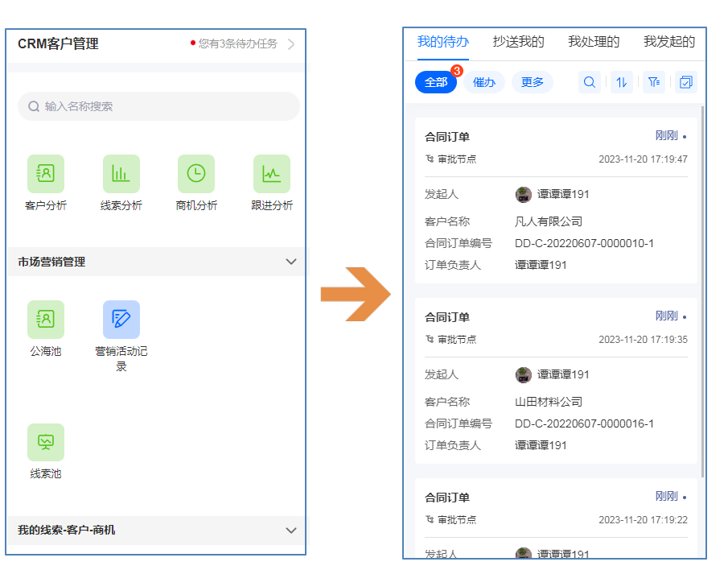The image size is (728, 570).
Task: Click the task list vertical scrollbar
Action: coord(703,290)
